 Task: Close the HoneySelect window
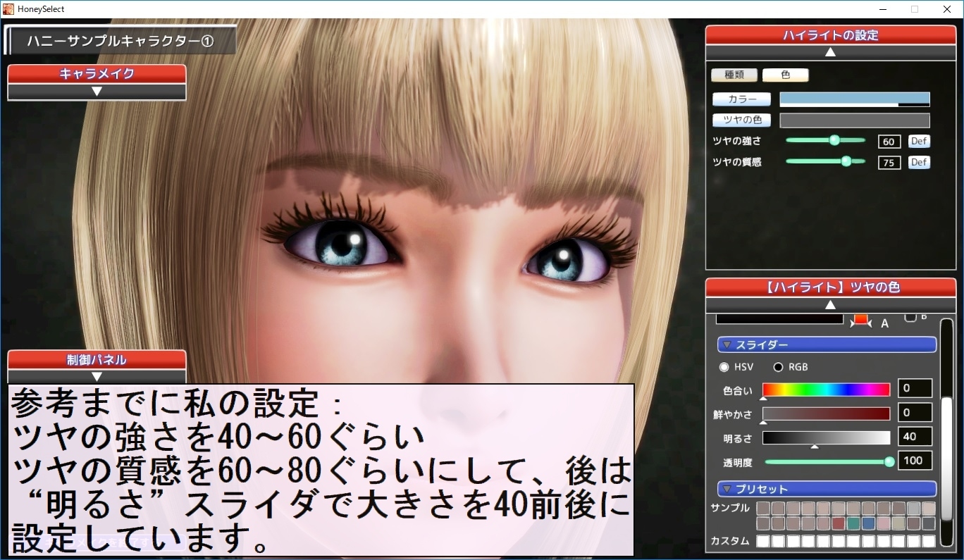[947, 9]
